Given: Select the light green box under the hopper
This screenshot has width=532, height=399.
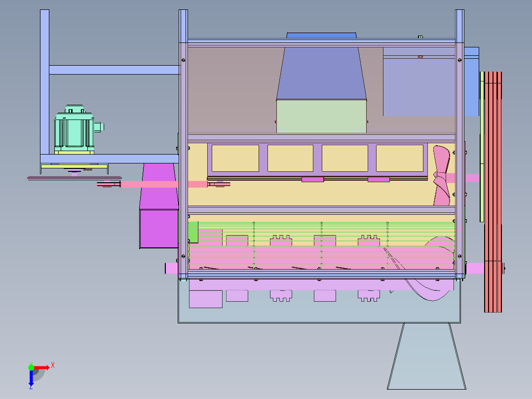Looking at the screenshot, I should [x=321, y=116].
